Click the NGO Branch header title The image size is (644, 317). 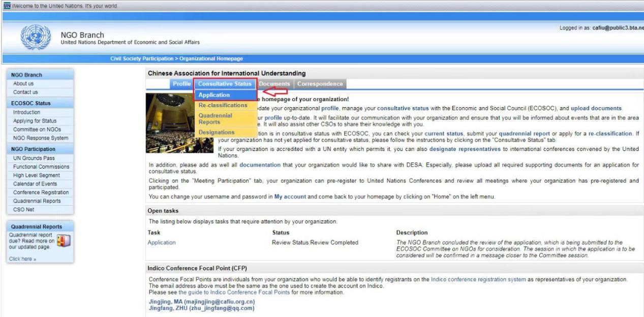82,35
